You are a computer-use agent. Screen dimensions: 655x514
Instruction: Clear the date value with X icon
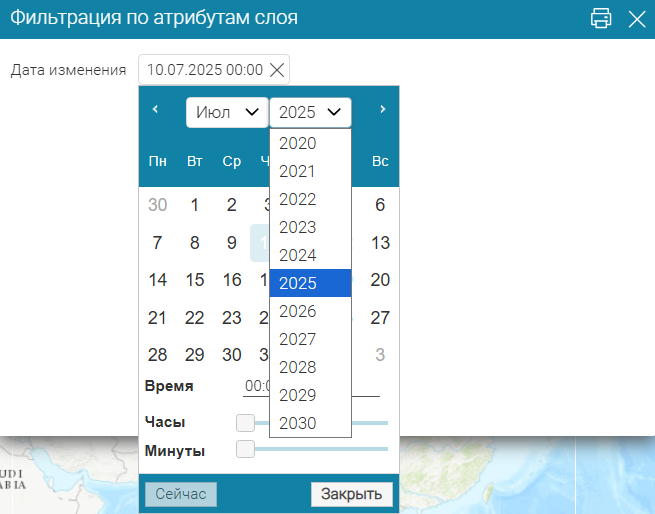coord(277,70)
